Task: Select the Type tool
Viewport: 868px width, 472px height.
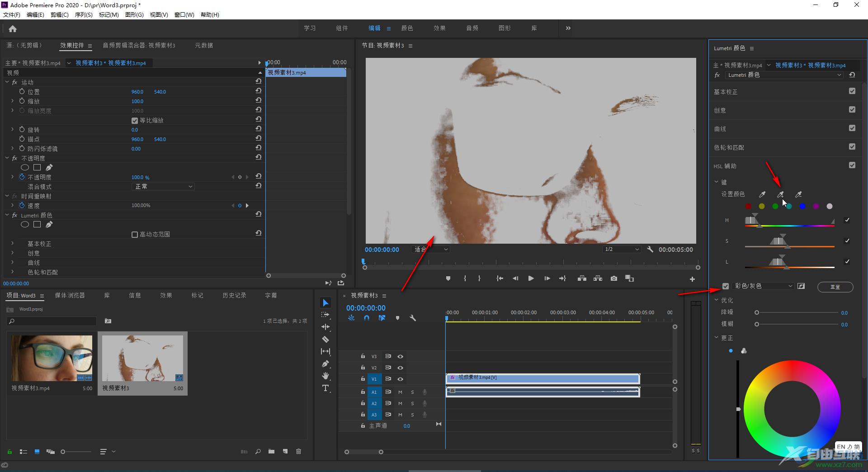Action: [325, 388]
